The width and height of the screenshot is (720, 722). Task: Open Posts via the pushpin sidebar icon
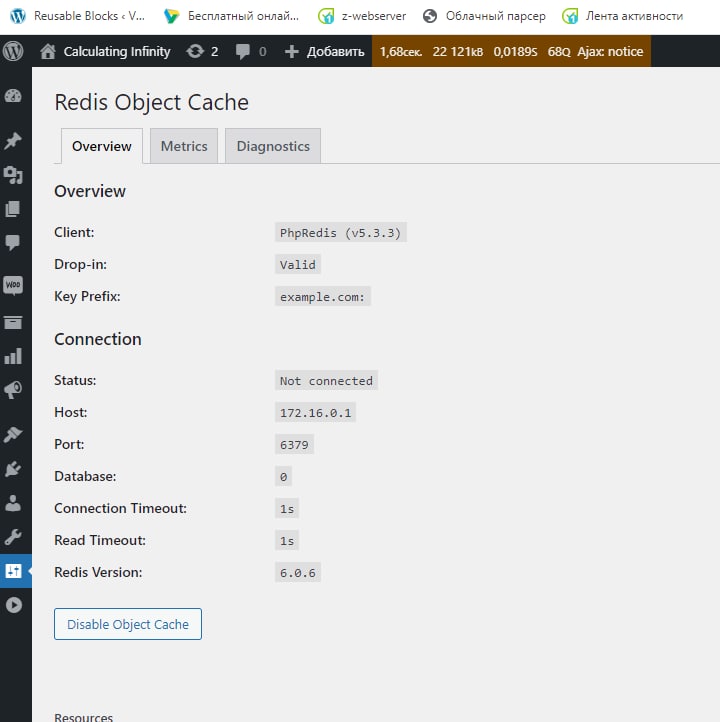[13, 140]
